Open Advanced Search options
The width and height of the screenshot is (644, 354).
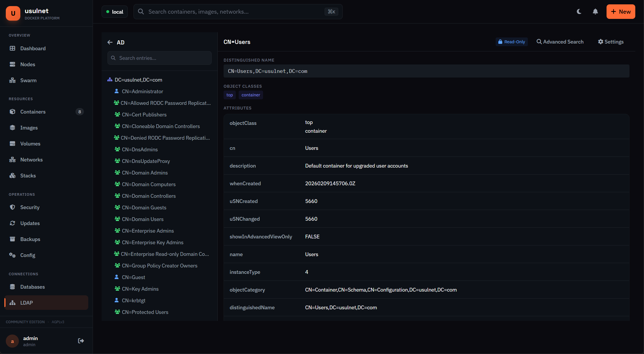click(560, 42)
